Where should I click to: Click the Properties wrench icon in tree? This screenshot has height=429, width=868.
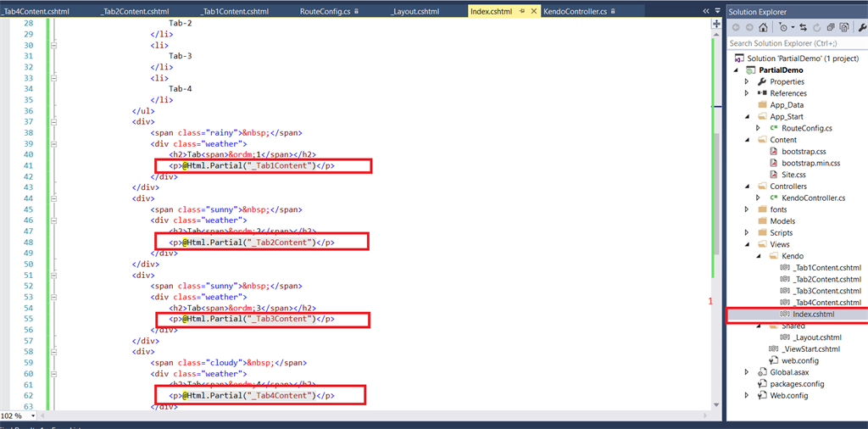[x=762, y=82]
